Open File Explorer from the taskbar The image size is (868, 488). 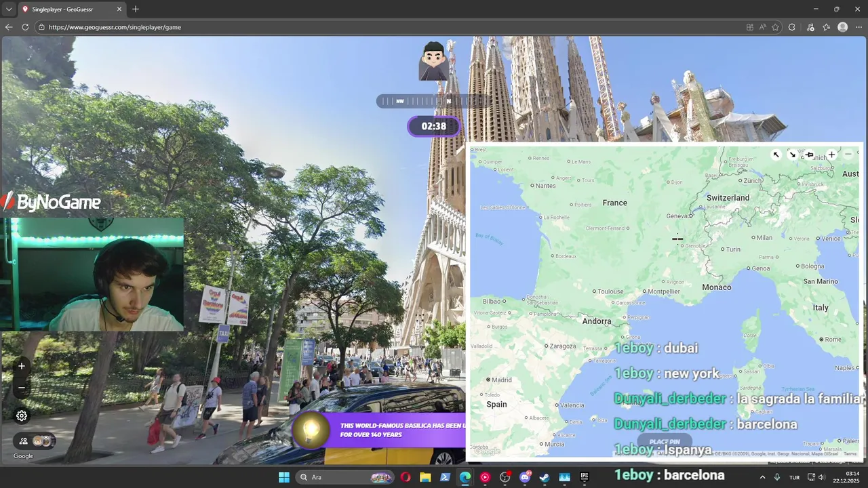pos(425,477)
